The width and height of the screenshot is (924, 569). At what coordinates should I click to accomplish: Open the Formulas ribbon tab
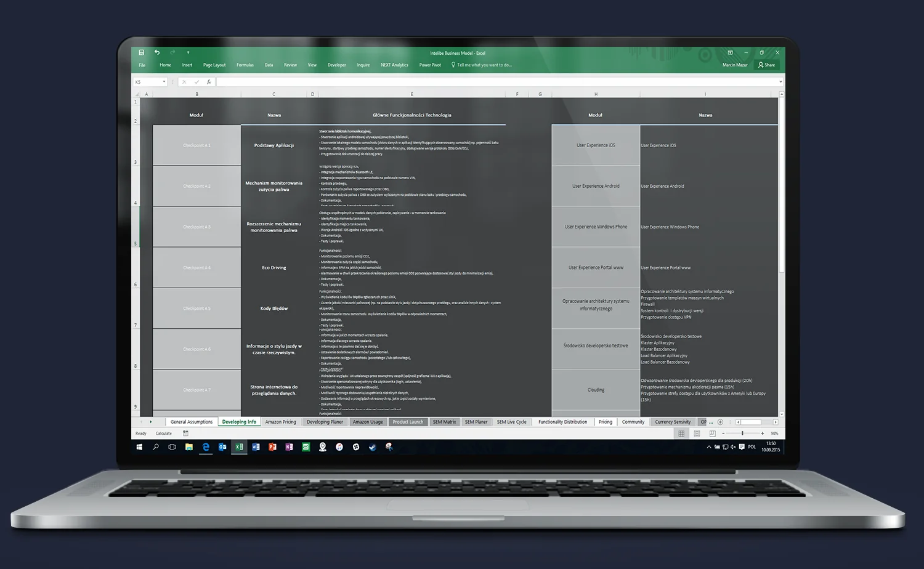[245, 65]
